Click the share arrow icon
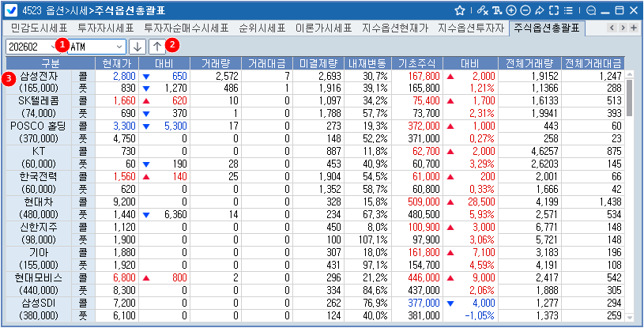 [x=539, y=10]
